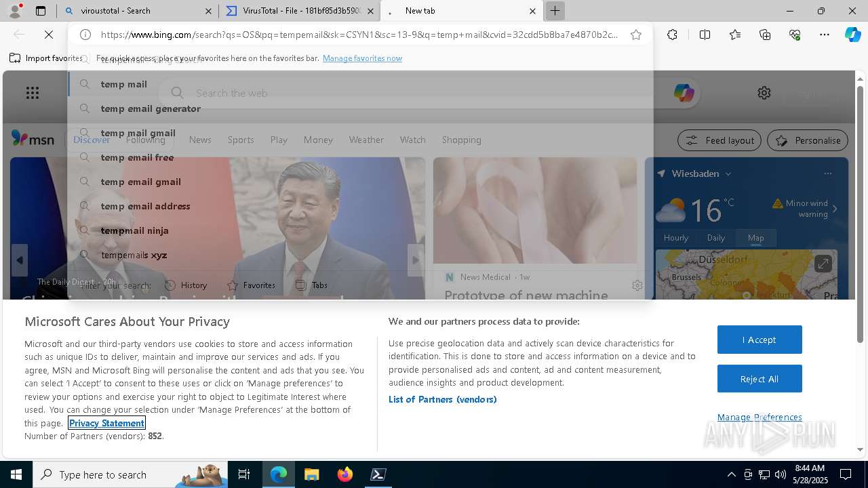This screenshot has width=868, height=488.
Task: Open File Explorer from the taskbar
Action: [311, 474]
